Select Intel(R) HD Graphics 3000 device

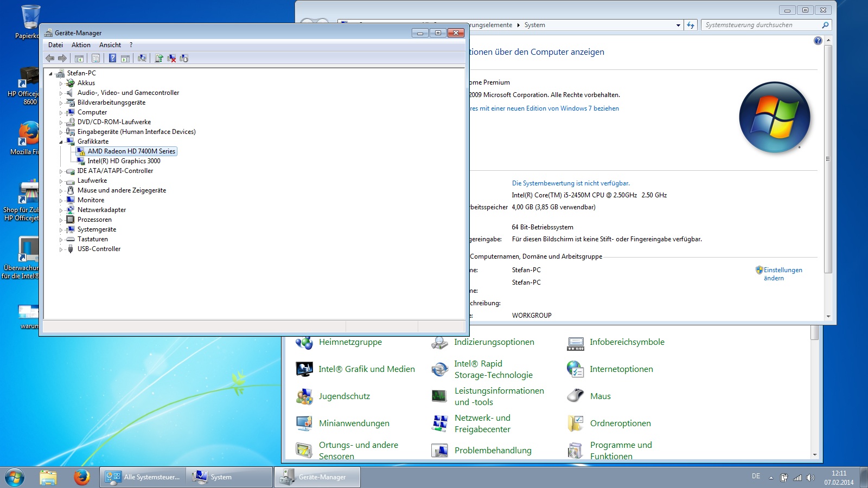point(124,161)
